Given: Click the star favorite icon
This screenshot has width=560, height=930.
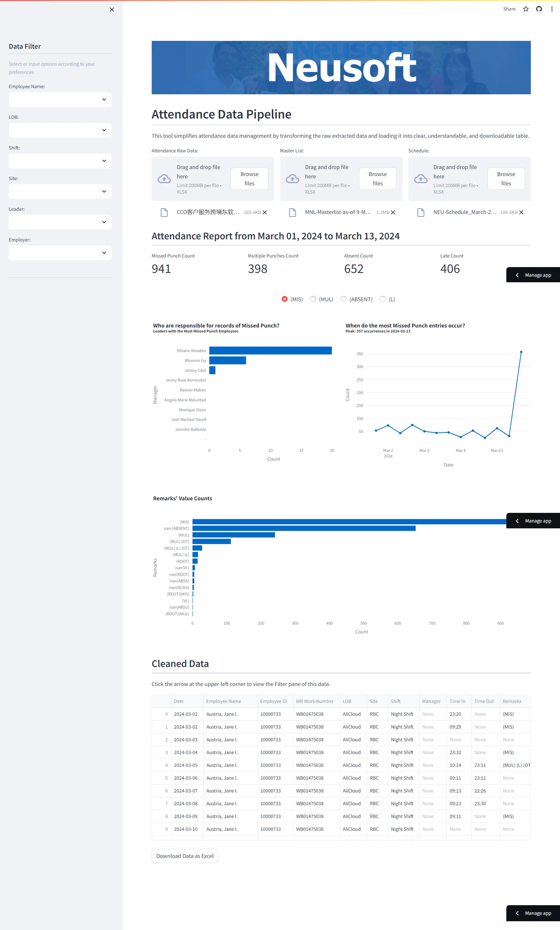Looking at the screenshot, I should [x=526, y=9].
